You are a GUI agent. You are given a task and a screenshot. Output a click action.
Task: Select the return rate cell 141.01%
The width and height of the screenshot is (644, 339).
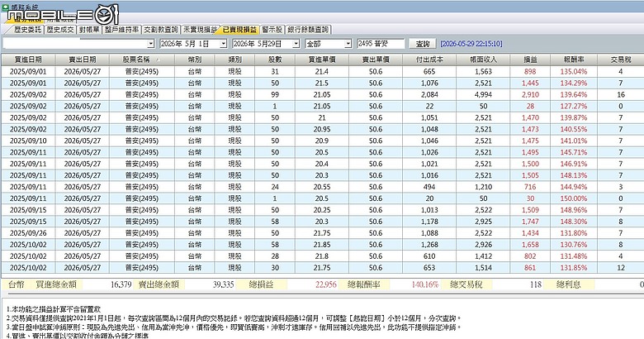click(574, 141)
